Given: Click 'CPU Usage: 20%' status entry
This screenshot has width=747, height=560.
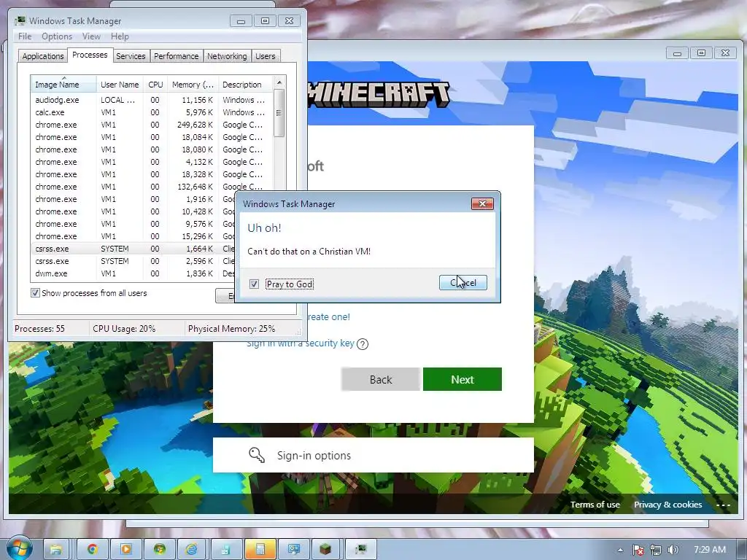Looking at the screenshot, I should (x=124, y=329).
